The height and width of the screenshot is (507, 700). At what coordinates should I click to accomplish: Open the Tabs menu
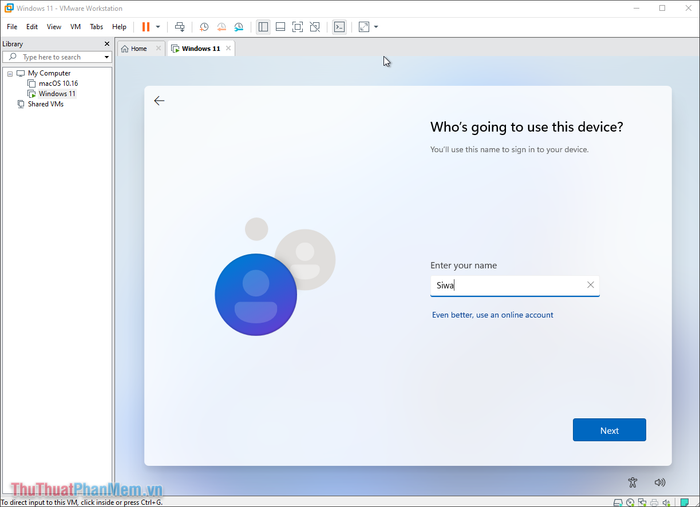point(96,27)
